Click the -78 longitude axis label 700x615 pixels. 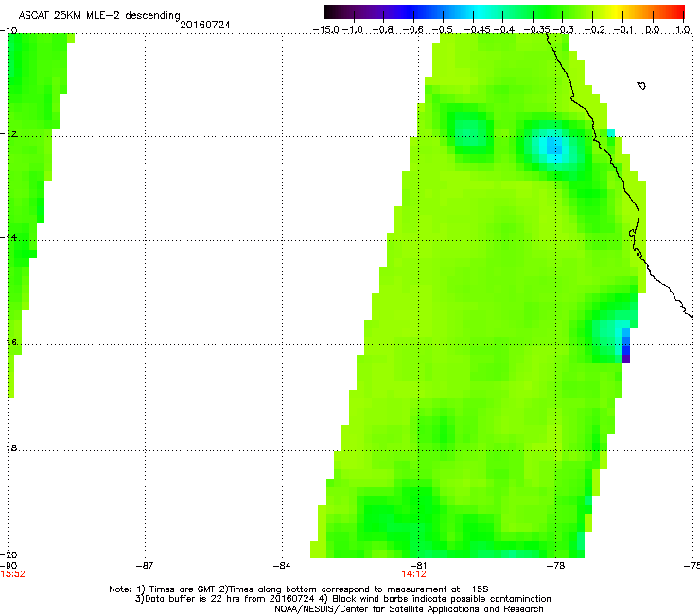tap(556, 566)
